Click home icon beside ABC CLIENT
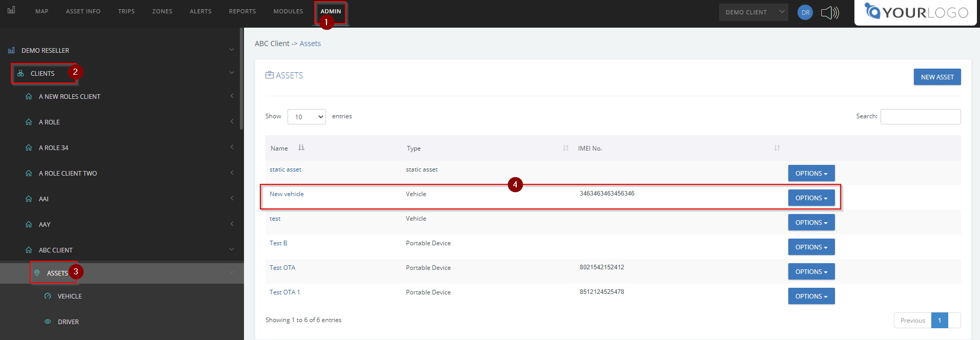The width and height of the screenshot is (980, 340). point(29,250)
